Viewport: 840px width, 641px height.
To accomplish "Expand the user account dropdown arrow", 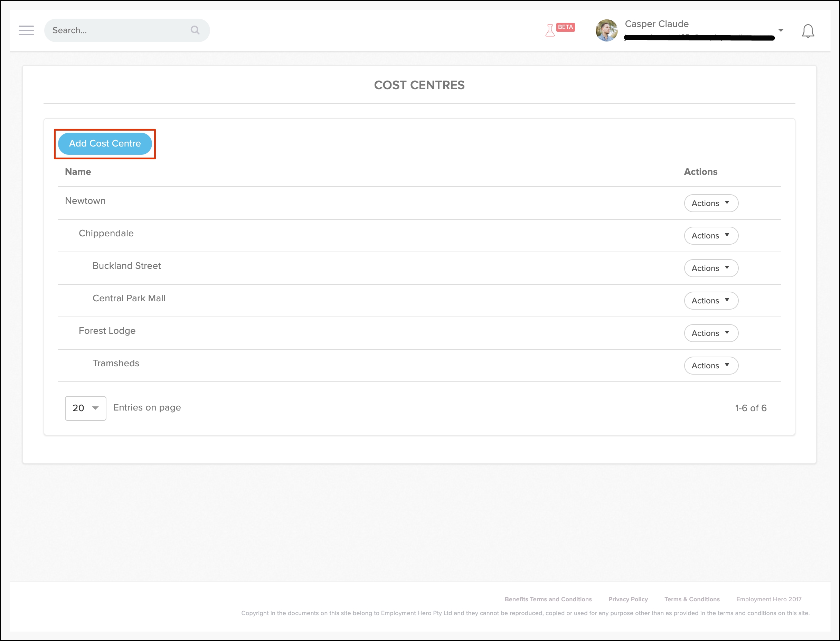I will (x=781, y=30).
